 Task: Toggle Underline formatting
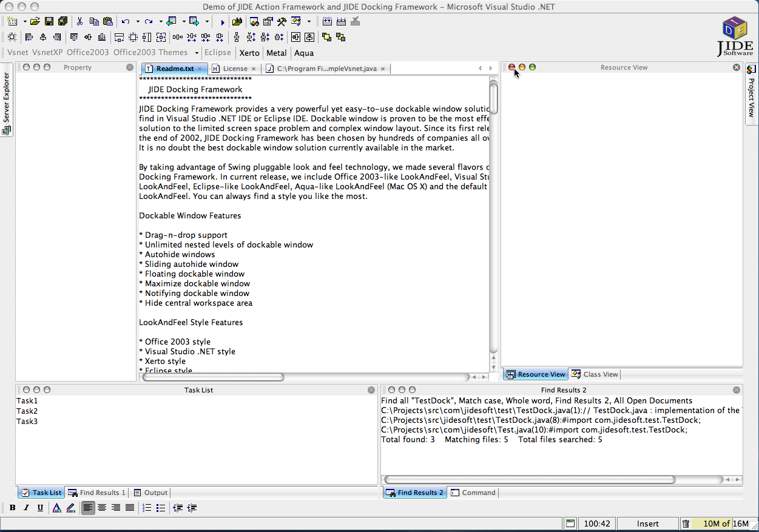coord(40,508)
